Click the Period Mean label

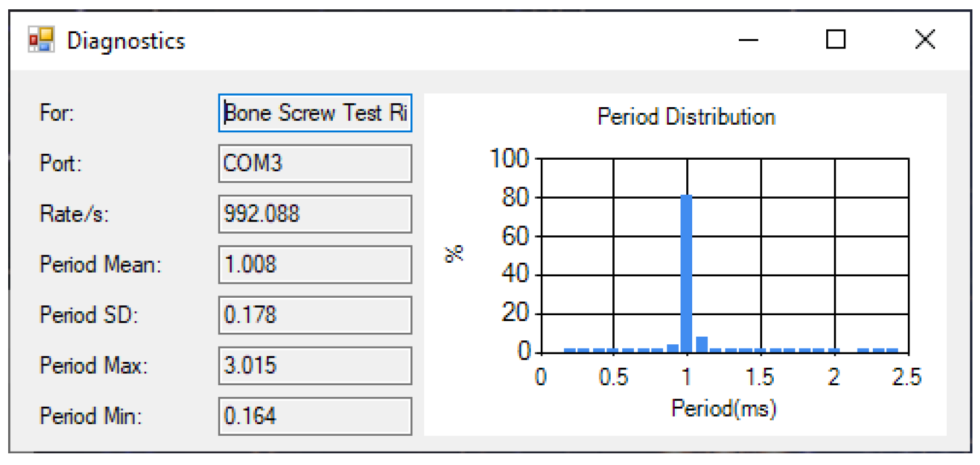tap(100, 265)
